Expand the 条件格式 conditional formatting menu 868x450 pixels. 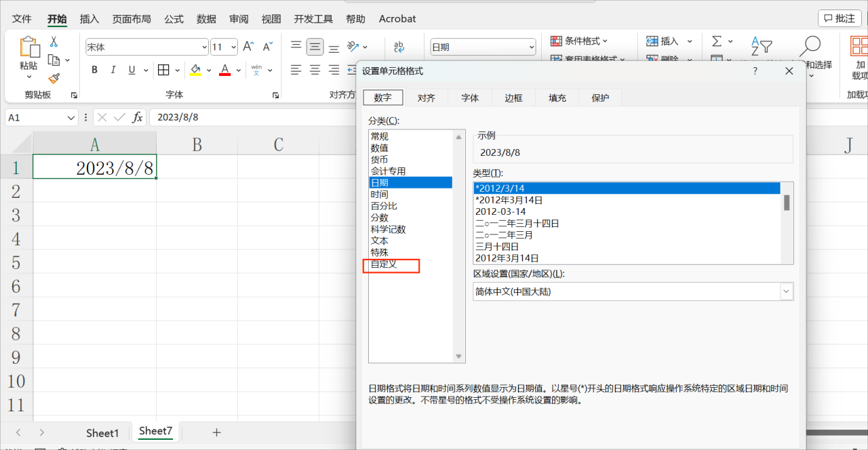pos(605,41)
